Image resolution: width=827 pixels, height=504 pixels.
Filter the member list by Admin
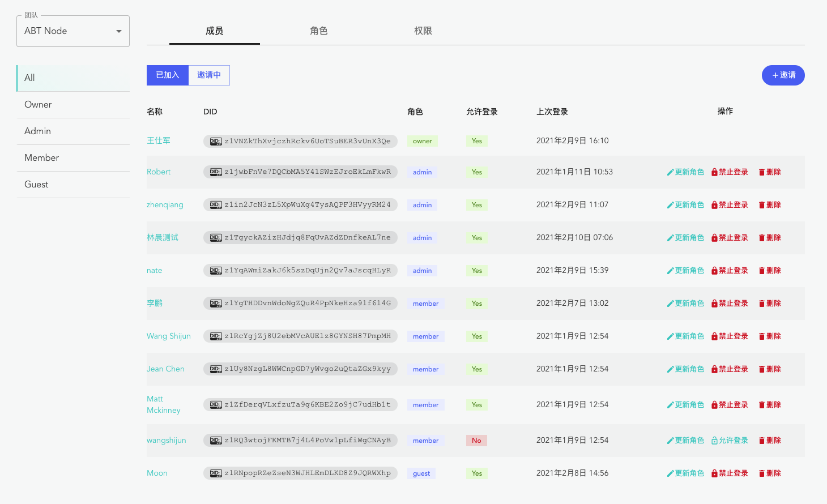38,131
